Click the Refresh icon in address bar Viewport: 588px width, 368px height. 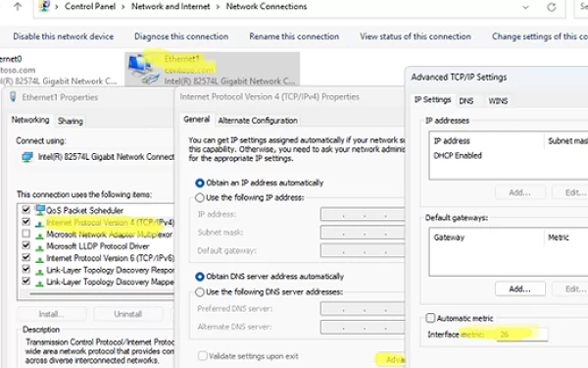551,7
